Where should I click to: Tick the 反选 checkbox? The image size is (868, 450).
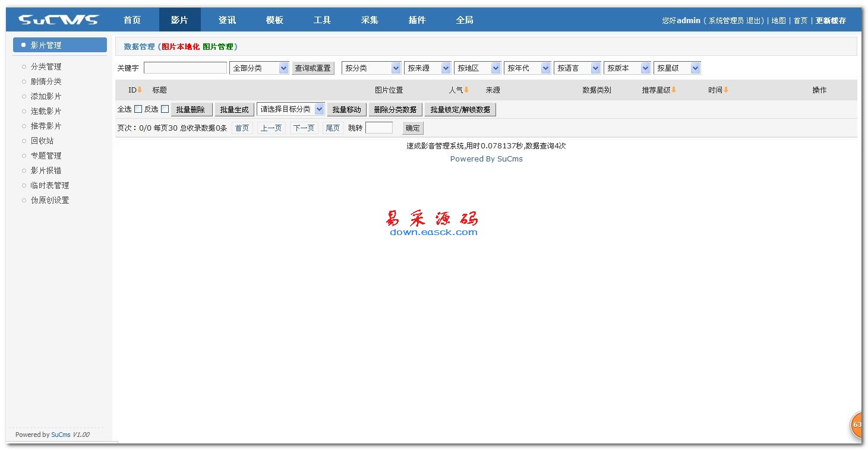pyautogui.click(x=165, y=109)
